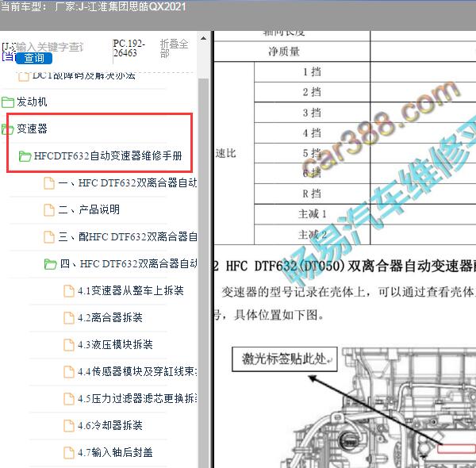Click the 4 挡 row in table
The image size is (476, 468).
pyautogui.click(x=312, y=133)
